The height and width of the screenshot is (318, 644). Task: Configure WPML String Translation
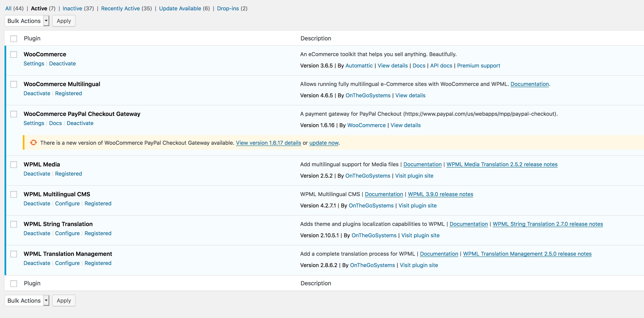click(67, 233)
